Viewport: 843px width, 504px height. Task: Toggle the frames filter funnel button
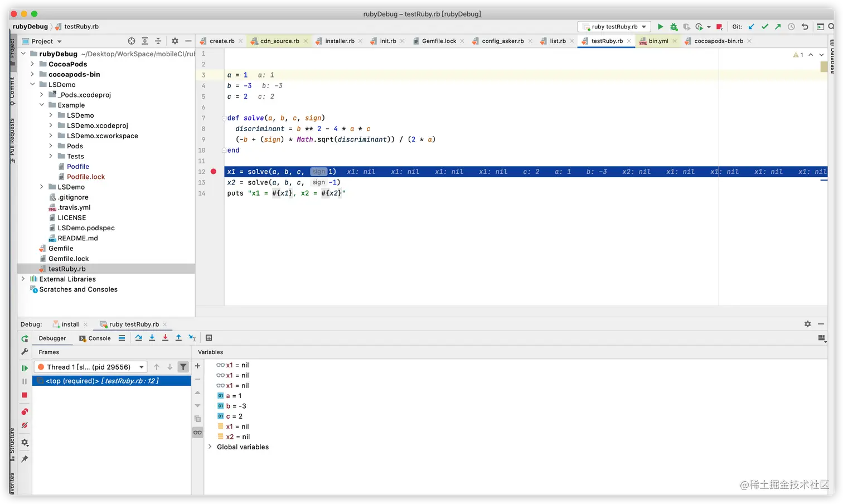pyautogui.click(x=183, y=367)
